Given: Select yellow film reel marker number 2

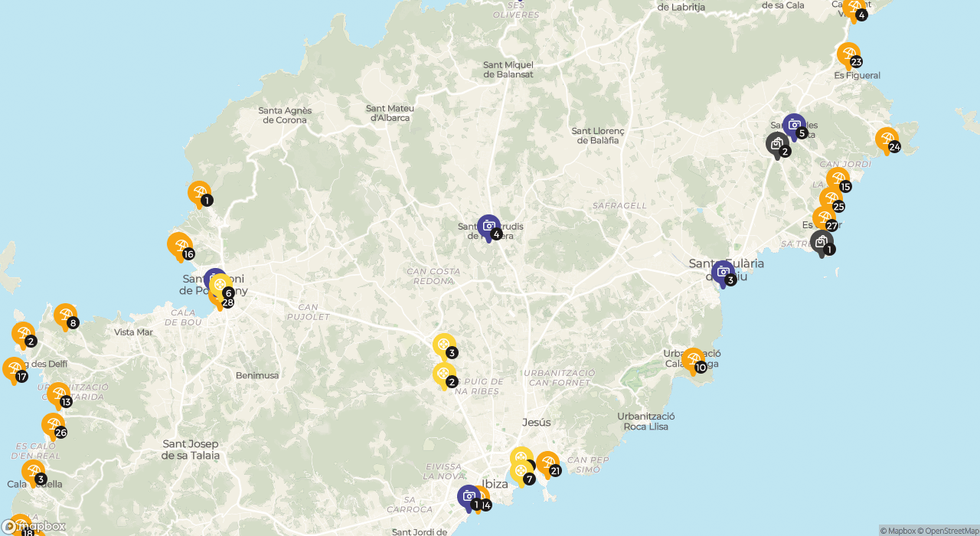Looking at the screenshot, I should pyautogui.click(x=444, y=374).
